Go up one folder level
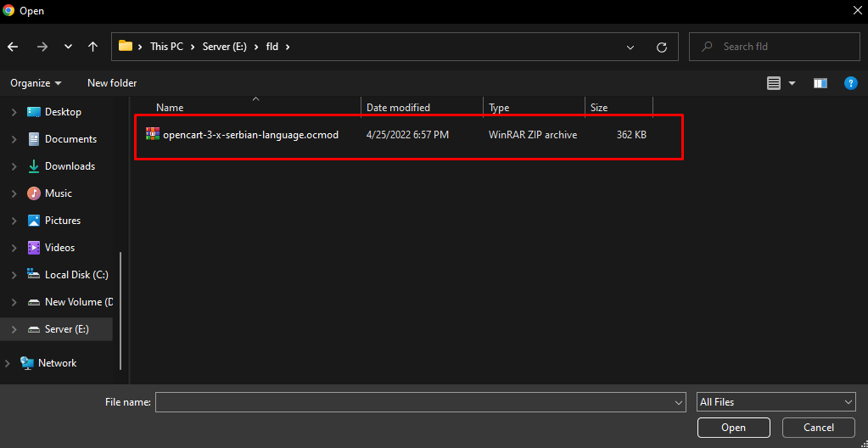Screen dimensions: 868x448 click(x=93, y=47)
